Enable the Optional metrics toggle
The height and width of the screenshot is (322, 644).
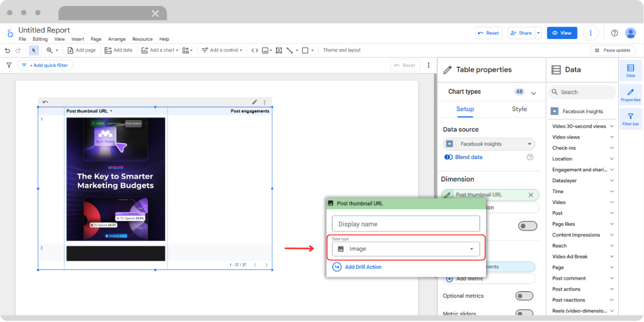point(524,296)
